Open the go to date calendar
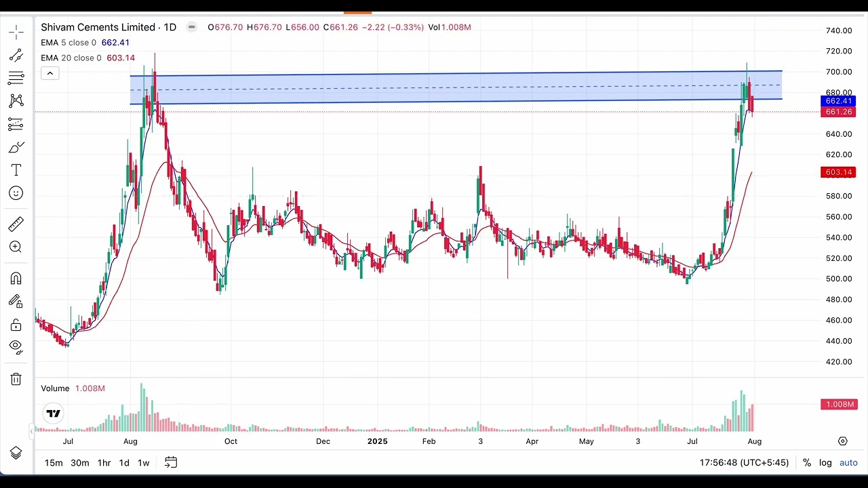This screenshot has height=488, width=868. pos(171,462)
